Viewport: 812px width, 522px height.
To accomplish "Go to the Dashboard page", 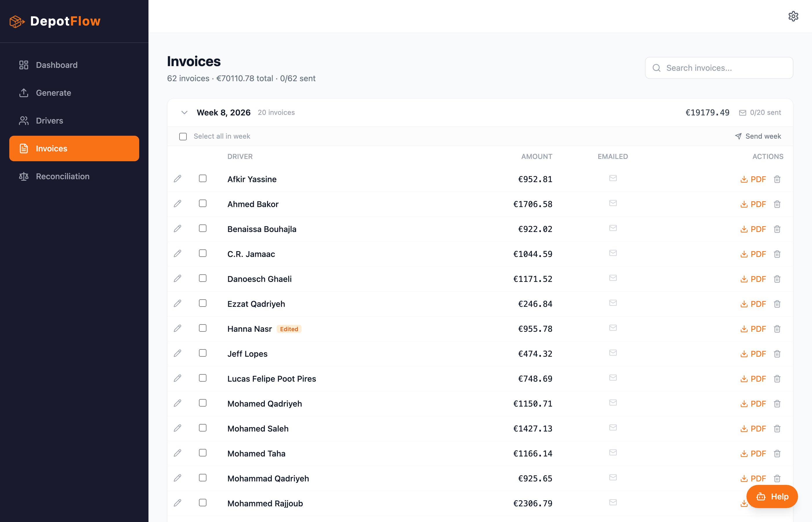I will point(57,65).
